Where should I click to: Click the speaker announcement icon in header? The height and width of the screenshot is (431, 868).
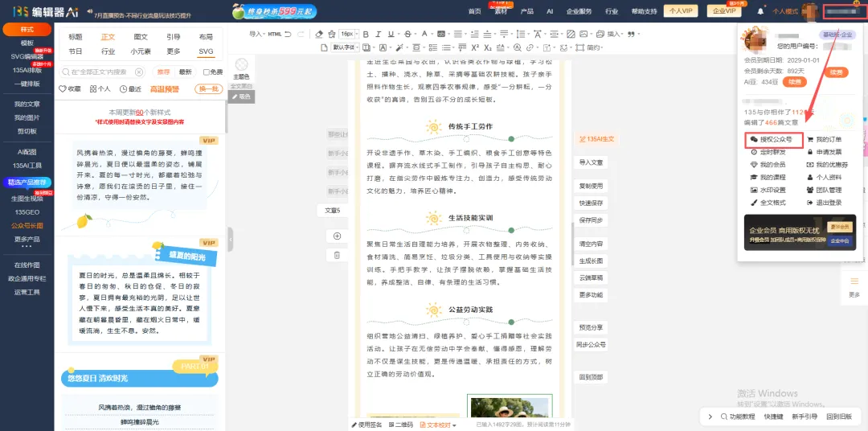pyautogui.click(x=90, y=10)
